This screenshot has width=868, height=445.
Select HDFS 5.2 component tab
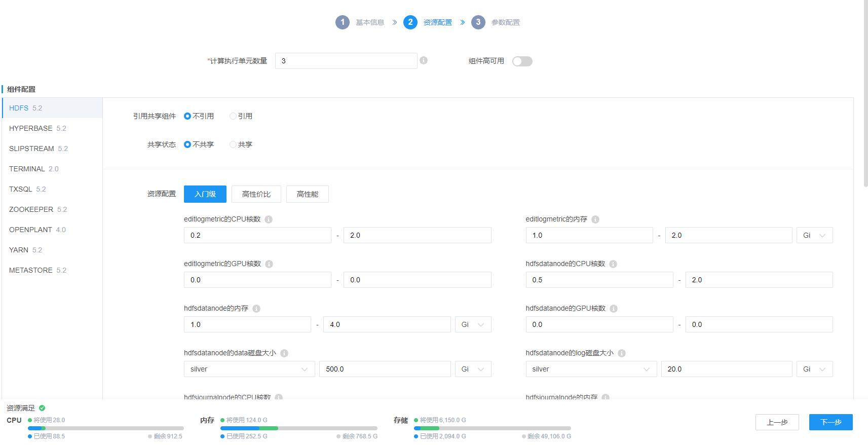[52, 108]
